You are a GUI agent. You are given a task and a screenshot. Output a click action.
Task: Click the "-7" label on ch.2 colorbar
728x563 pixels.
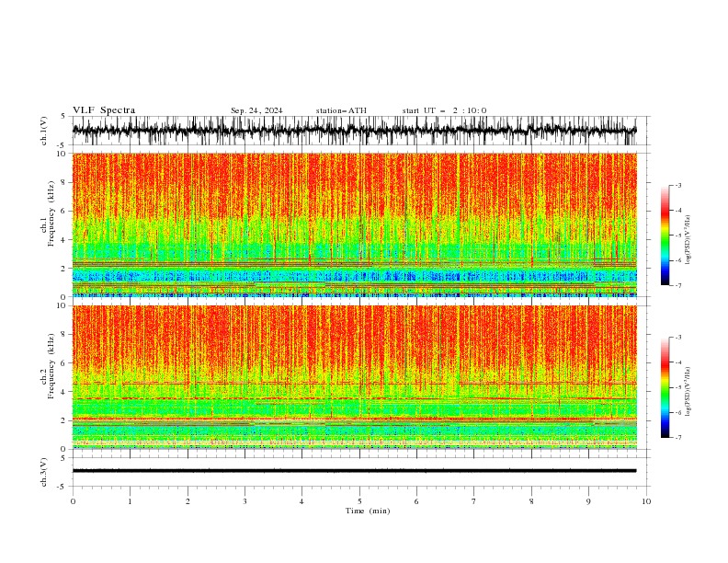click(x=678, y=437)
